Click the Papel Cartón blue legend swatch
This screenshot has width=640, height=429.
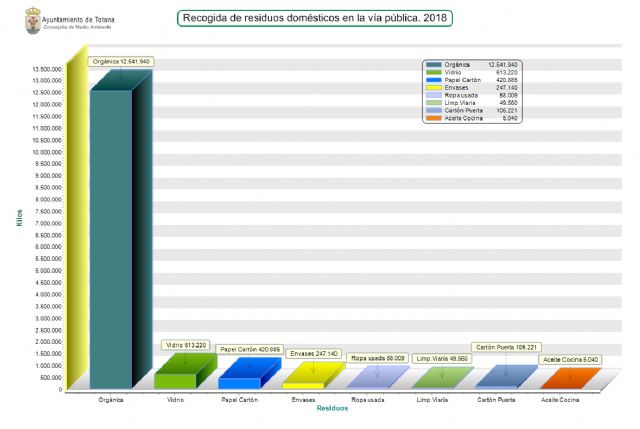click(434, 80)
